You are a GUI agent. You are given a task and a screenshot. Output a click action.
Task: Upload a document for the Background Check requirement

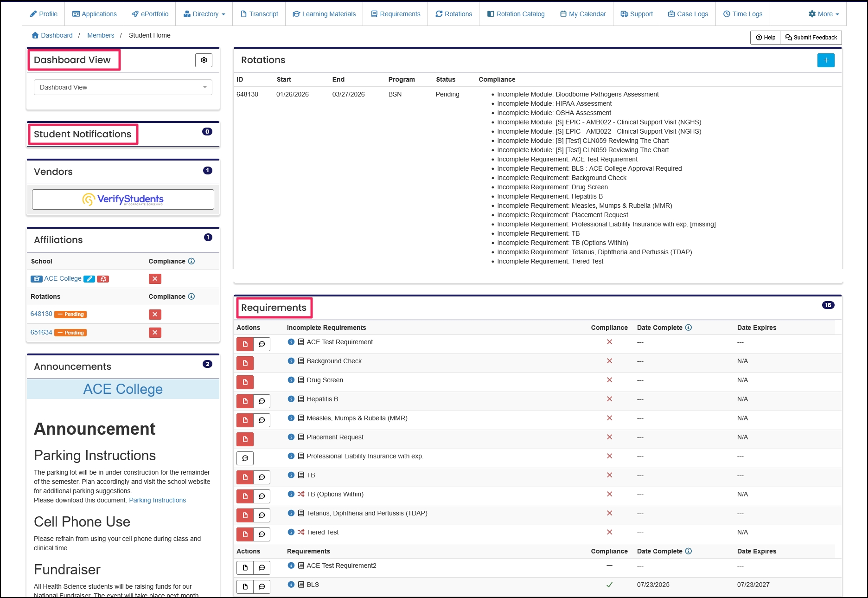245,363
